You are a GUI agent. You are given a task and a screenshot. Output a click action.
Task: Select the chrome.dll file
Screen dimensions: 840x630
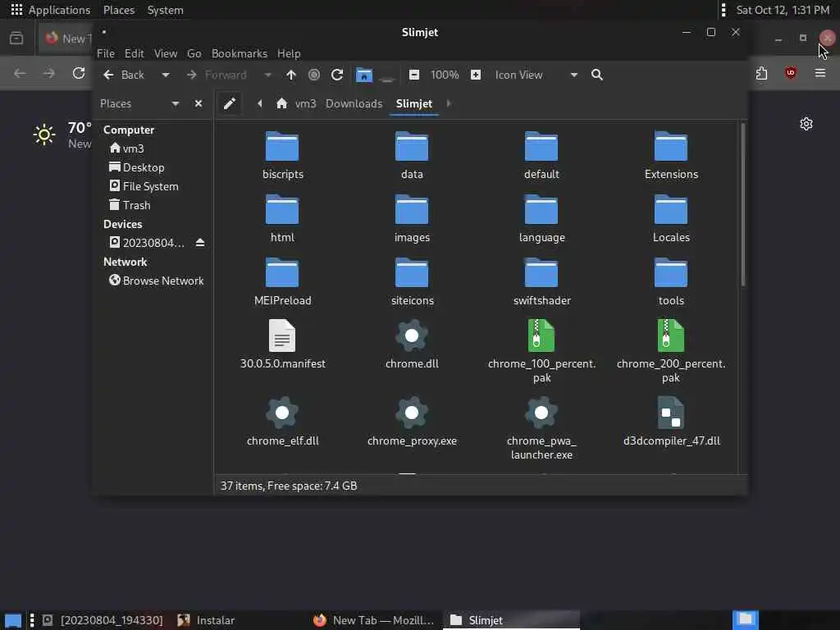click(x=412, y=345)
